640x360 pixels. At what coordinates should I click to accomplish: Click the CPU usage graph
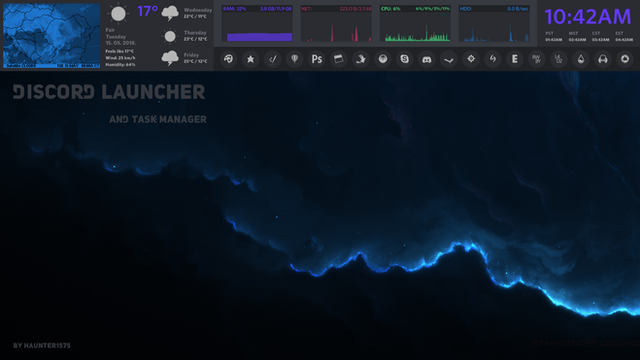coord(415,24)
